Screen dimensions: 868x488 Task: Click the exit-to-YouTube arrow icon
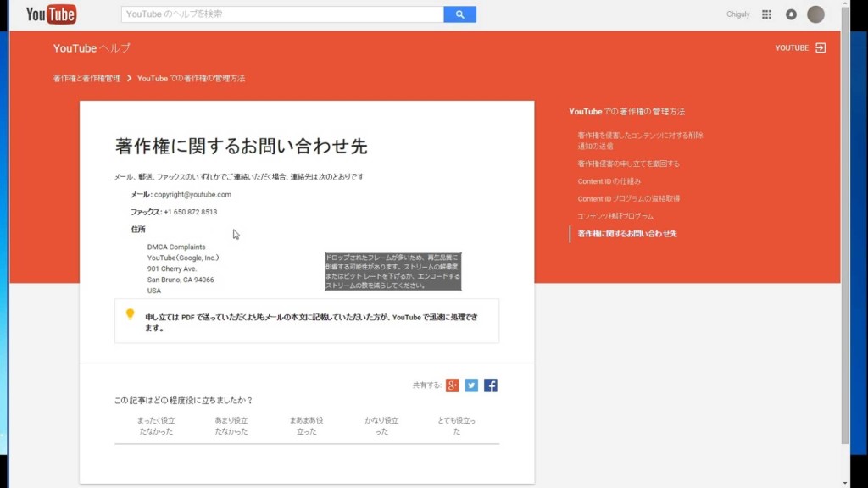point(820,48)
